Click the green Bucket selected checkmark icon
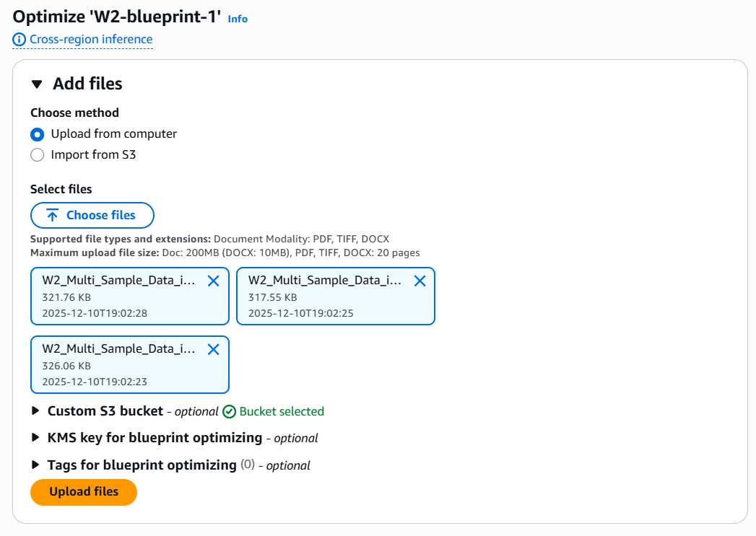 coord(230,412)
